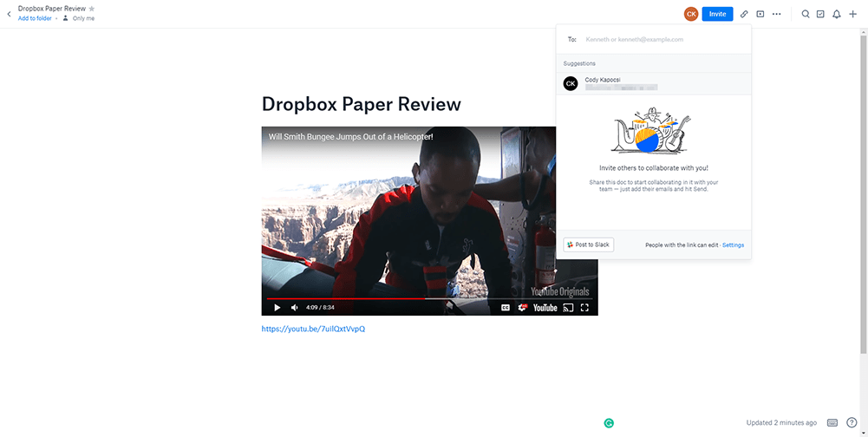This screenshot has width=868, height=437.
Task: Open the to-do checkbox icon in the header
Action: (x=821, y=14)
